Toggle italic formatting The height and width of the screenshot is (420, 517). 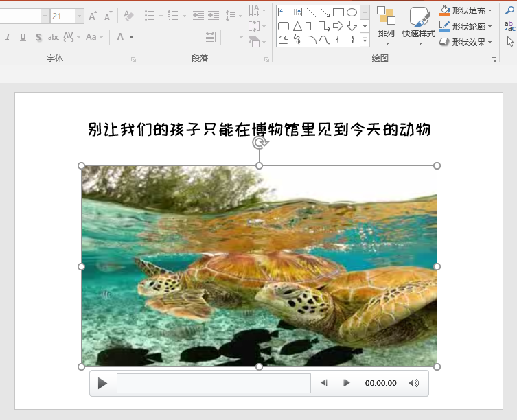coord(8,37)
